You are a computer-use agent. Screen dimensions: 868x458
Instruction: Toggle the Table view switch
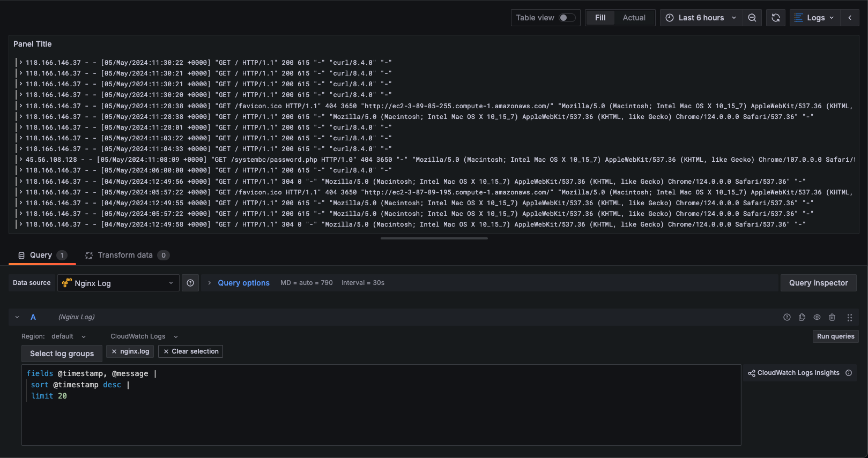coord(567,18)
